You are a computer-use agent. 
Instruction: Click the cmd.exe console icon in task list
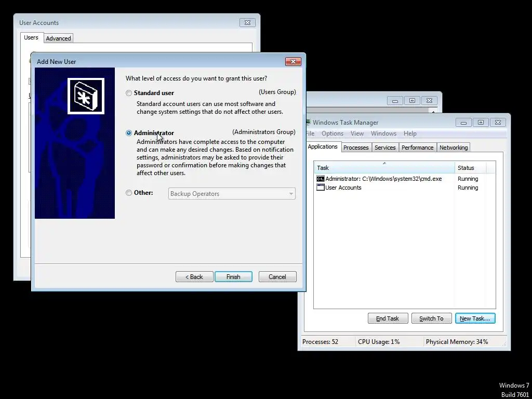[320, 179]
